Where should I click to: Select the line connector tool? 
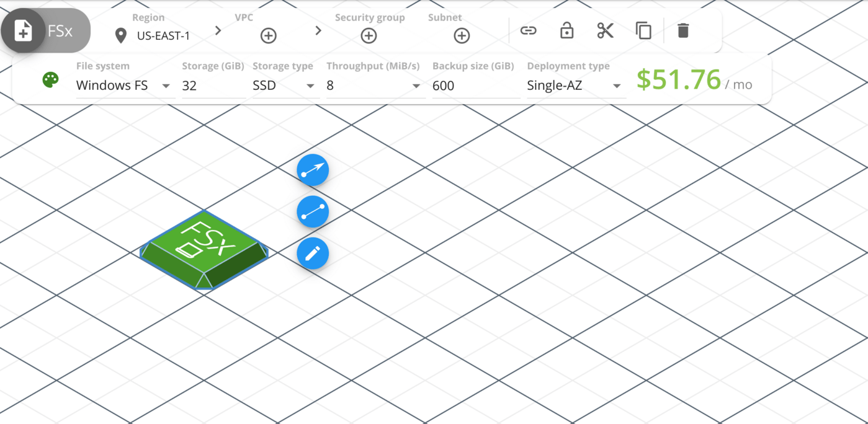(x=313, y=211)
